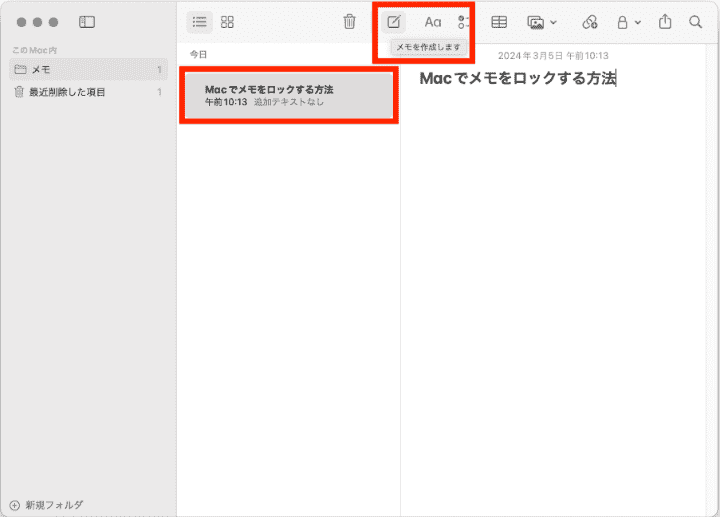This screenshot has width=720, height=517.
Task: Open the Aa text format menu
Action: click(433, 22)
